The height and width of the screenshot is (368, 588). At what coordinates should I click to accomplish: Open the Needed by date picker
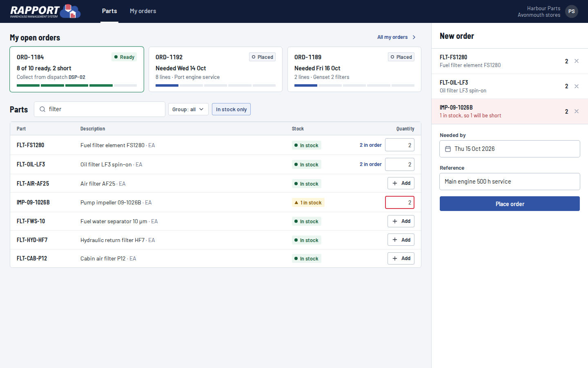510,149
